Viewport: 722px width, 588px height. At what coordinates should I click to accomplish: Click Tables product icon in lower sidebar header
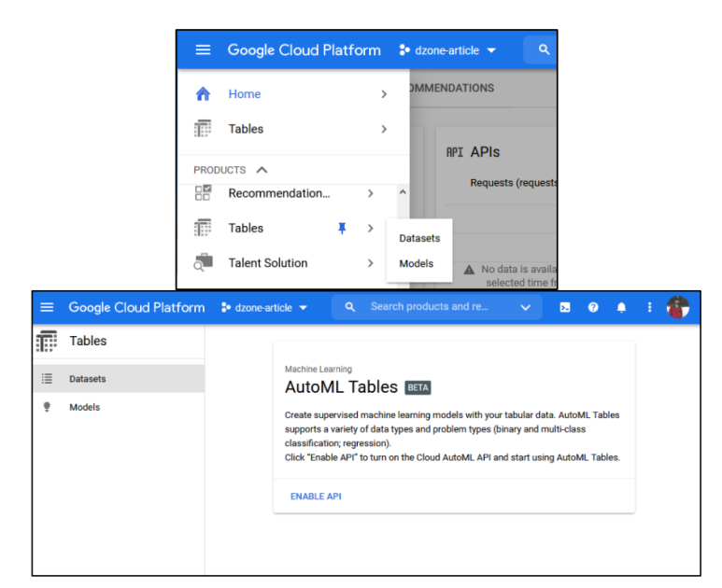coord(47,341)
